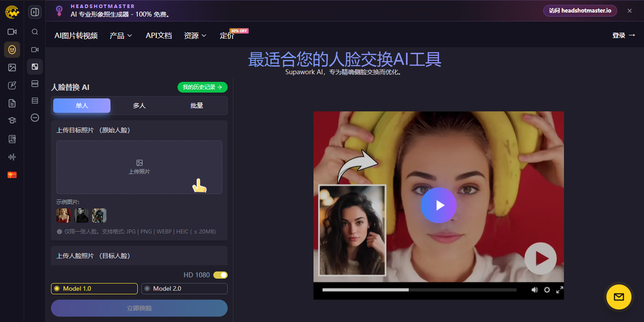
Task: Click the video progress bar
Action: tap(419, 290)
